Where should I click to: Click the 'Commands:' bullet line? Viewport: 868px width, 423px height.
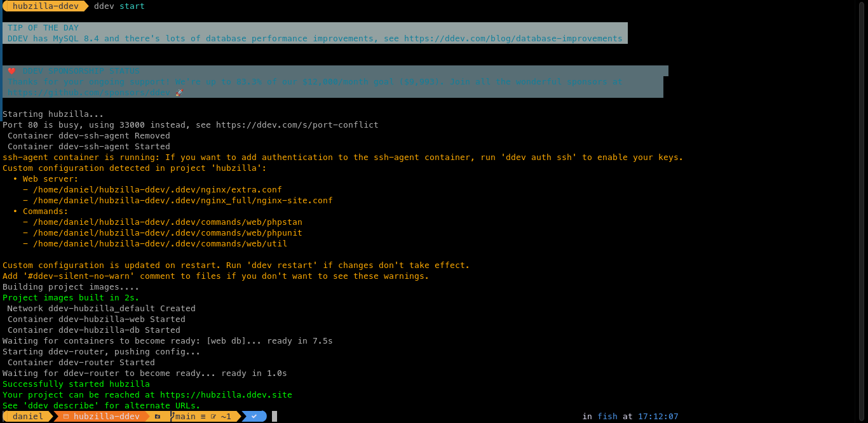[x=41, y=211]
